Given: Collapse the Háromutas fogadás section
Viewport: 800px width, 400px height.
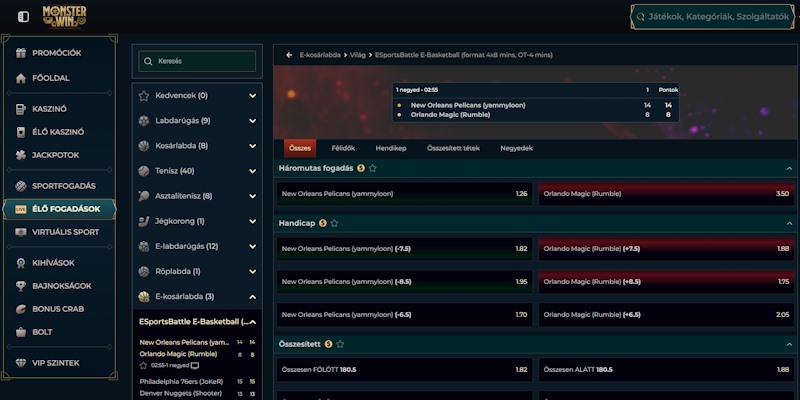Looking at the screenshot, I should [789, 168].
